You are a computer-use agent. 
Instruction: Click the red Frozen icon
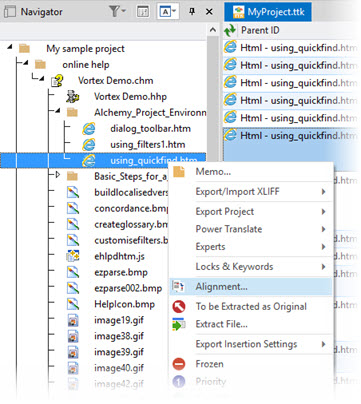pos(179,364)
